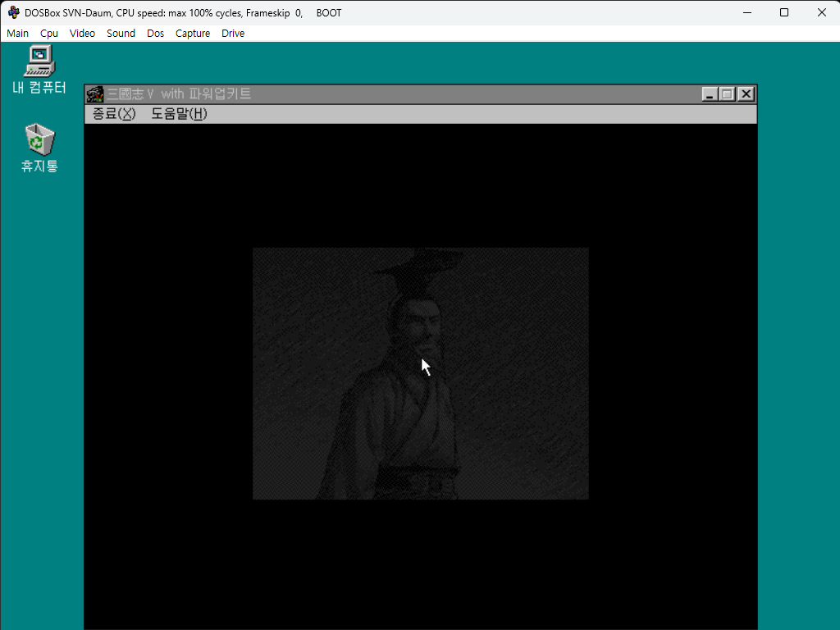Open the 도움말(H) help menu

tap(179, 113)
